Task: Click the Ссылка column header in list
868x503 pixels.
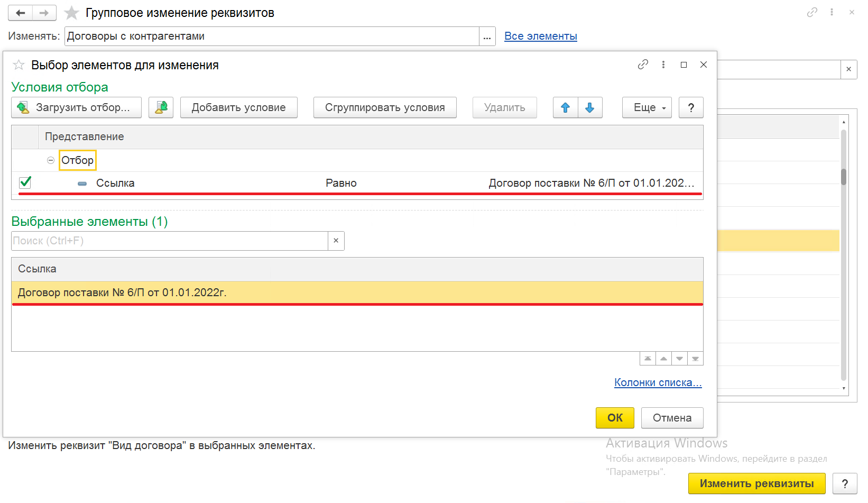Action: 357,269
